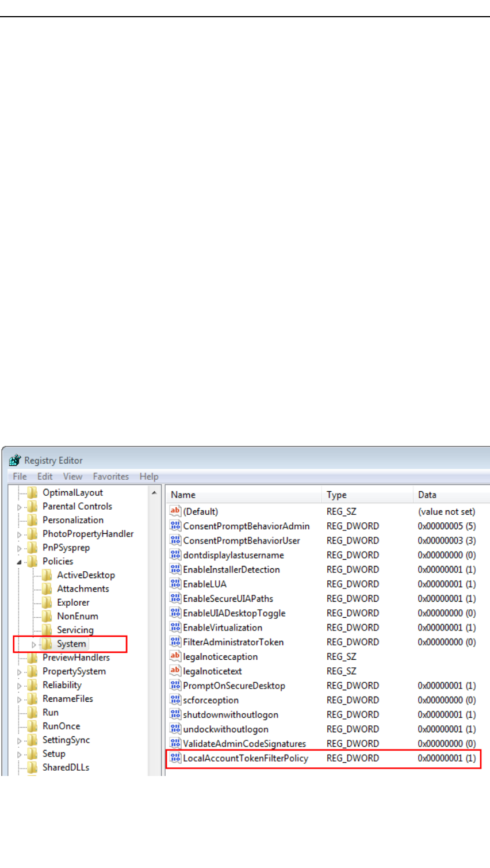Open the Favorites menu
The height and width of the screenshot is (868, 490).
click(111, 476)
